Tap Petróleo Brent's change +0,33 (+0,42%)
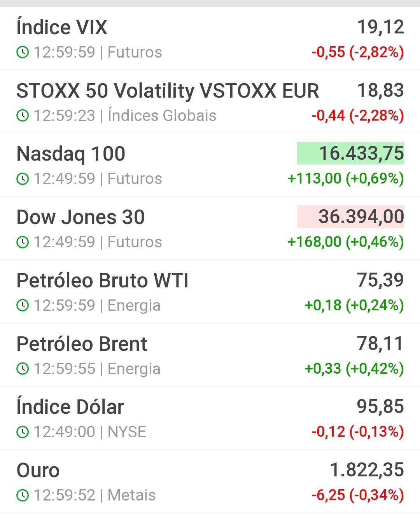Viewport: 420px width, 518px height. coord(354,368)
